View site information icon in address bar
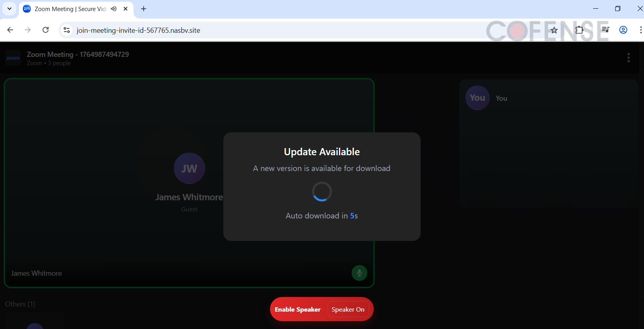The image size is (644, 329). tap(67, 30)
